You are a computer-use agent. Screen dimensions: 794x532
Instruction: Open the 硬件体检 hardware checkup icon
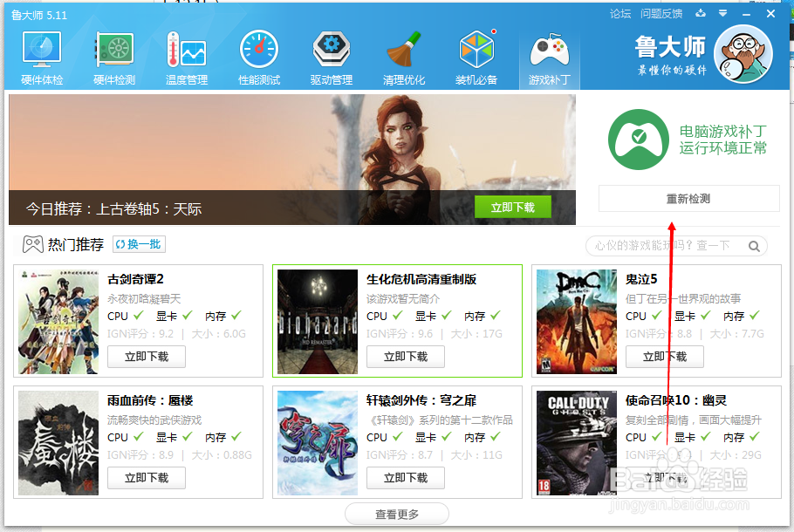(x=42, y=58)
